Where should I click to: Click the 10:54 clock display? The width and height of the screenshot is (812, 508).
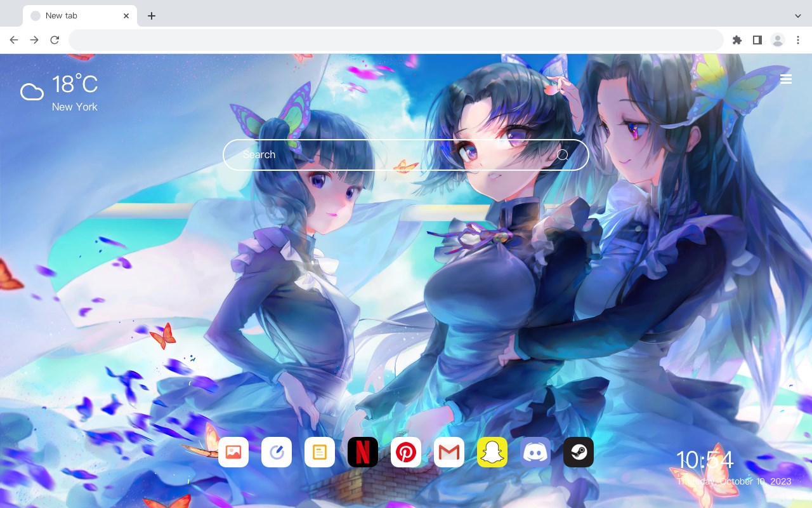click(705, 460)
